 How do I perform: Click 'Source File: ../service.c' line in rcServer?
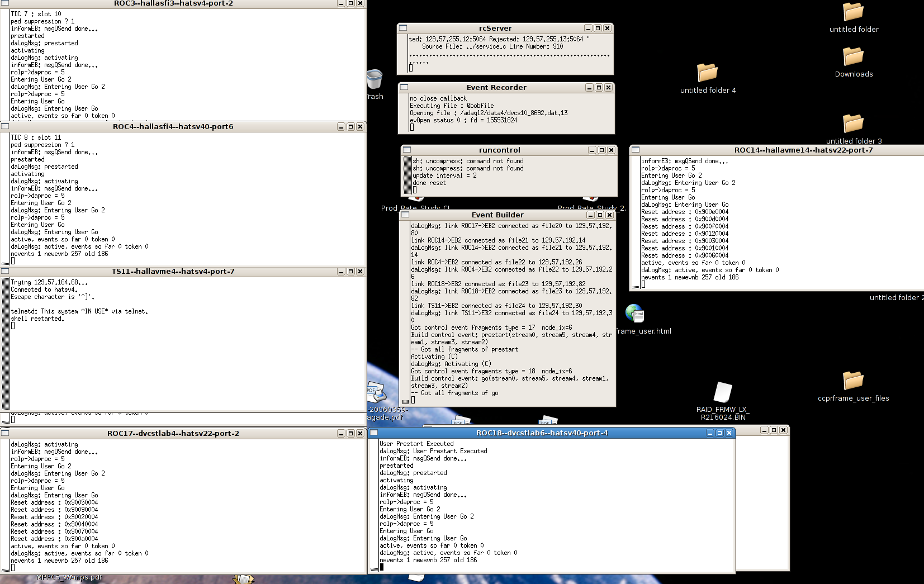coord(492,46)
